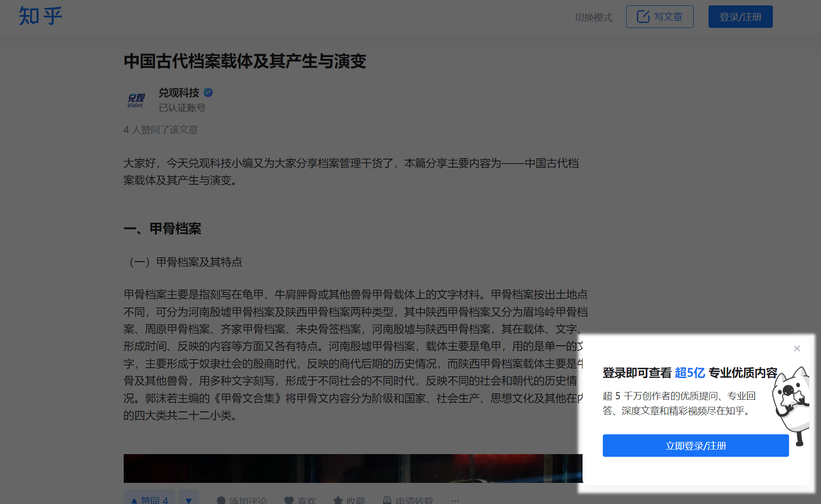The width and height of the screenshot is (821, 504).
Task: Toggle the 收藏 favorite star
Action: pos(337,499)
